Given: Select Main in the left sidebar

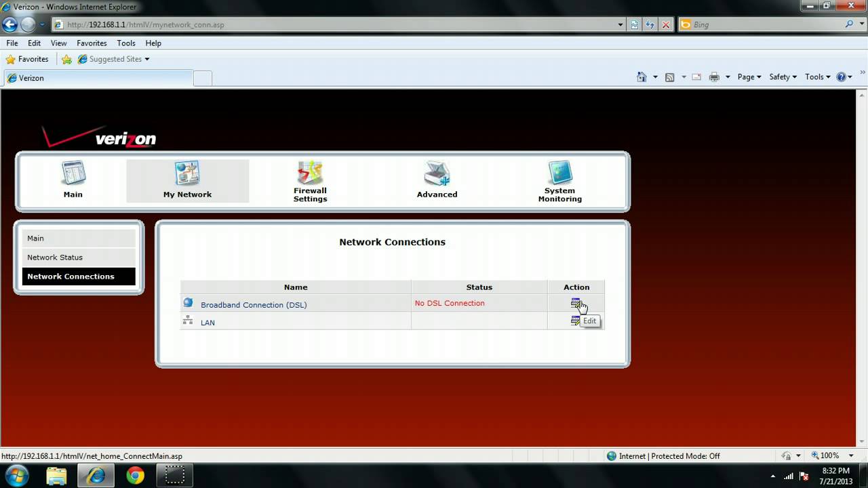Looking at the screenshot, I should click(79, 238).
